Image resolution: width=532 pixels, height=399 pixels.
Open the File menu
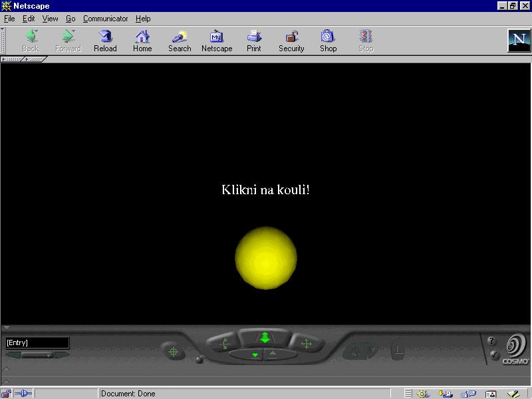point(9,19)
